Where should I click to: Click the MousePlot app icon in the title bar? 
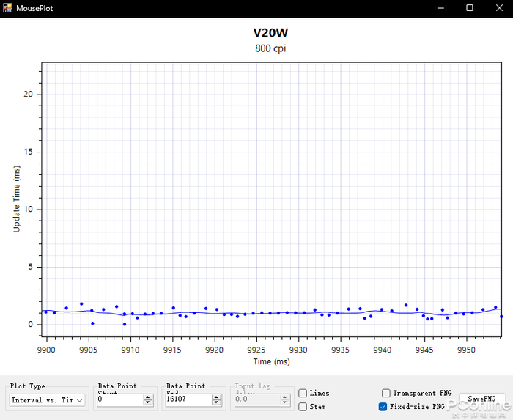(8, 8)
